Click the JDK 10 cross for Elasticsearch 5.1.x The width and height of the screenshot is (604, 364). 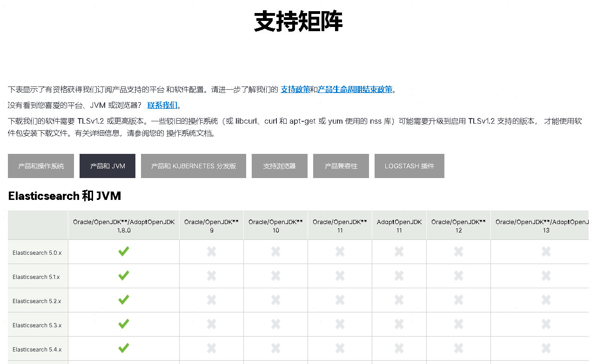[276, 276]
